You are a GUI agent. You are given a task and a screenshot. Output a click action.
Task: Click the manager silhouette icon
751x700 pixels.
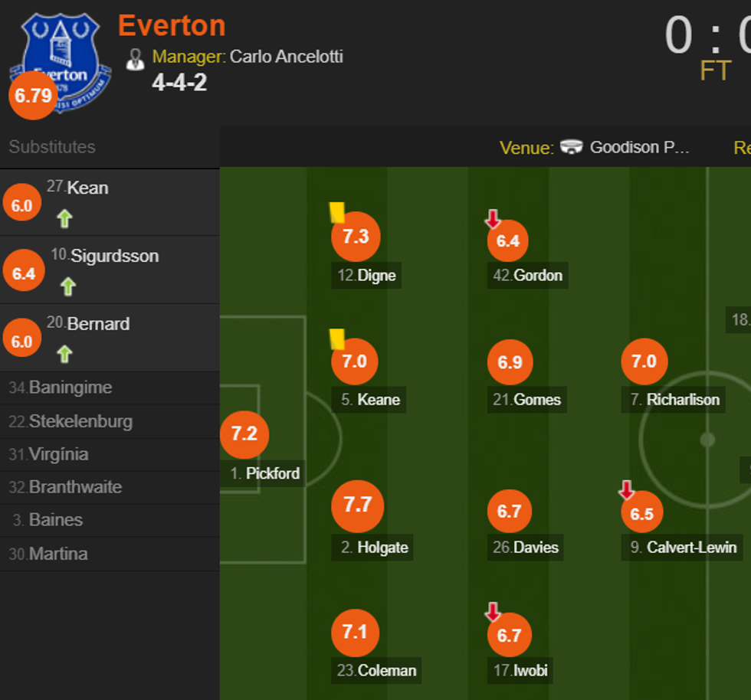coord(136,59)
